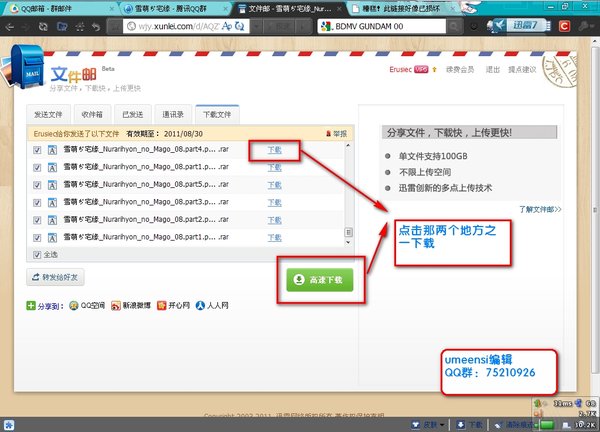Click the undo closed-tab arrow icon

[x=96, y=26]
